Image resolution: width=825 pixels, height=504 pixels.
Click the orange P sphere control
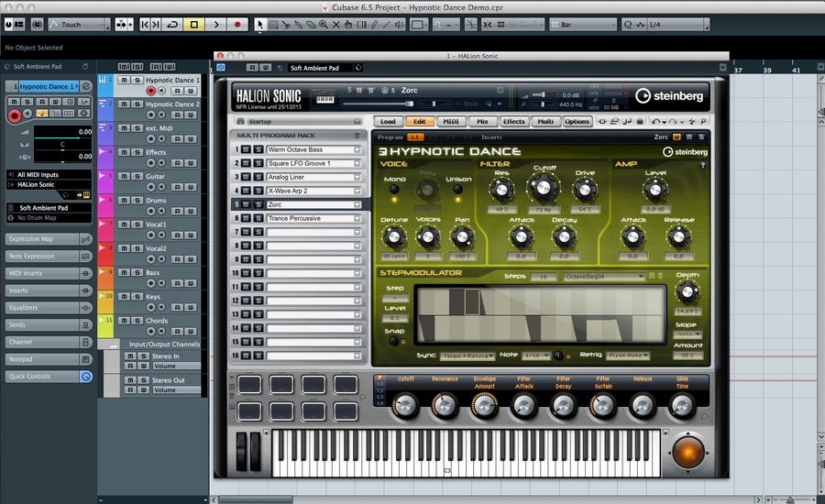pyautogui.click(x=687, y=452)
